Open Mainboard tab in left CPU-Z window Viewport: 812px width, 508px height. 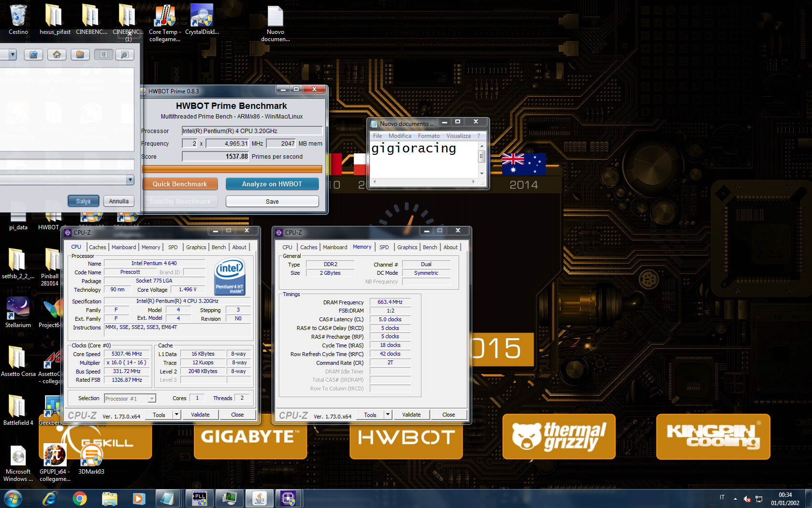[x=124, y=247]
